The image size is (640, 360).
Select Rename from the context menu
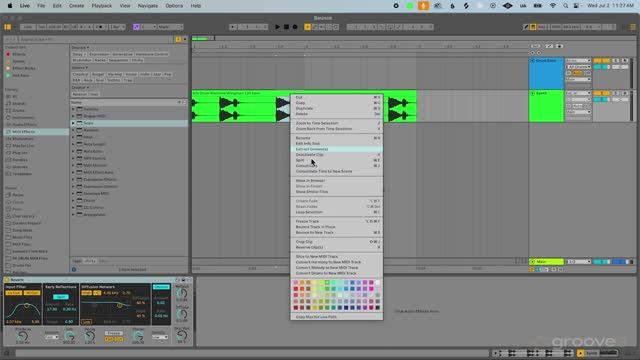point(337,138)
